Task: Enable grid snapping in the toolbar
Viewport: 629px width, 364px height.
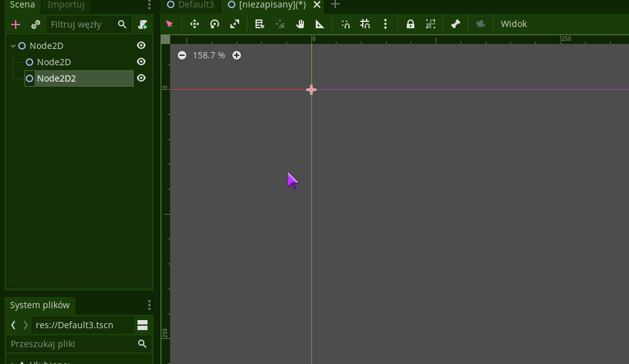Action: (x=365, y=24)
